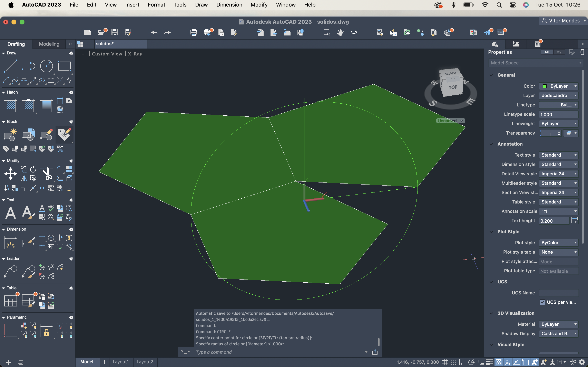The height and width of the screenshot is (367, 588).
Task: Click the Undo arrow in the toolbar
Action: 154,32
